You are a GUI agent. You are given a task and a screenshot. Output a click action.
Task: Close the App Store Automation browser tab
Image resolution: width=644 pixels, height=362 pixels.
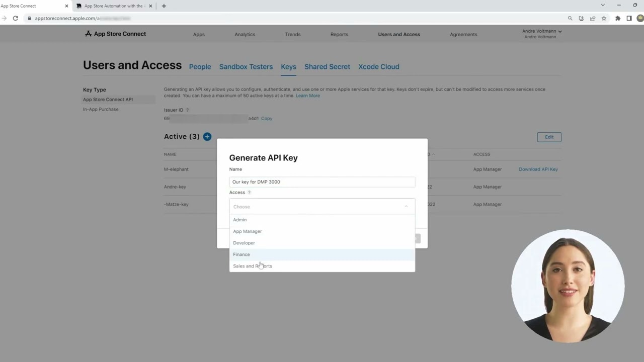[150, 6]
